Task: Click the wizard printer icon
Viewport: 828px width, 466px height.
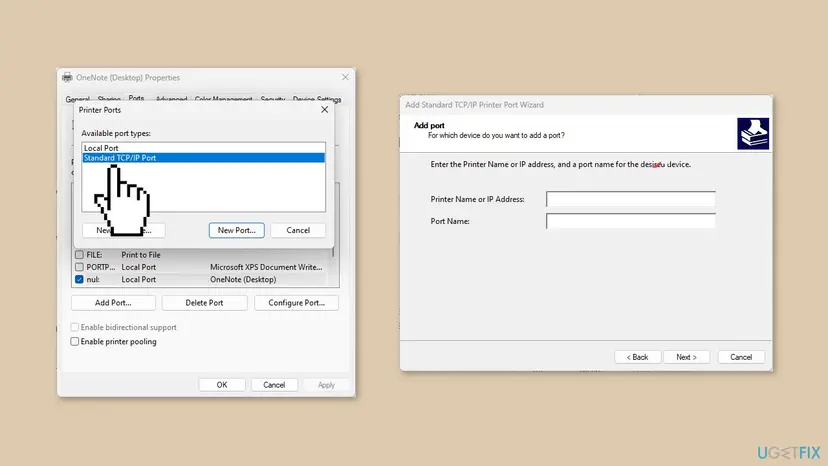Action: pyautogui.click(x=753, y=134)
